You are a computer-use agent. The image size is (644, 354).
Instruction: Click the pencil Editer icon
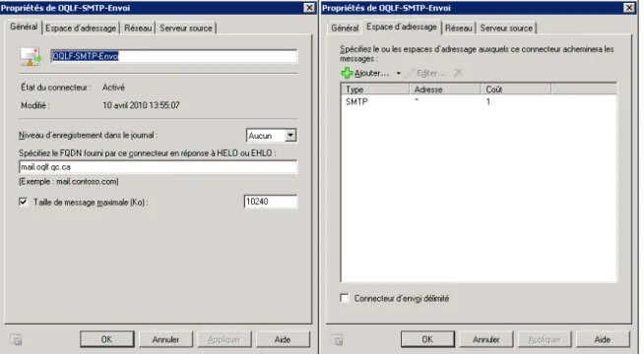[x=409, y=73]
